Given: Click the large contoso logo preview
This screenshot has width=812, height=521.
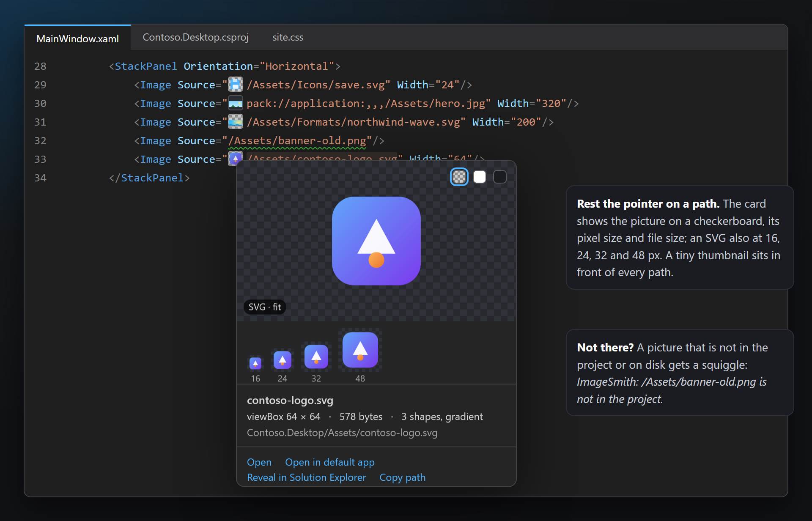Looking at the screenshot, I should (376, 241).
